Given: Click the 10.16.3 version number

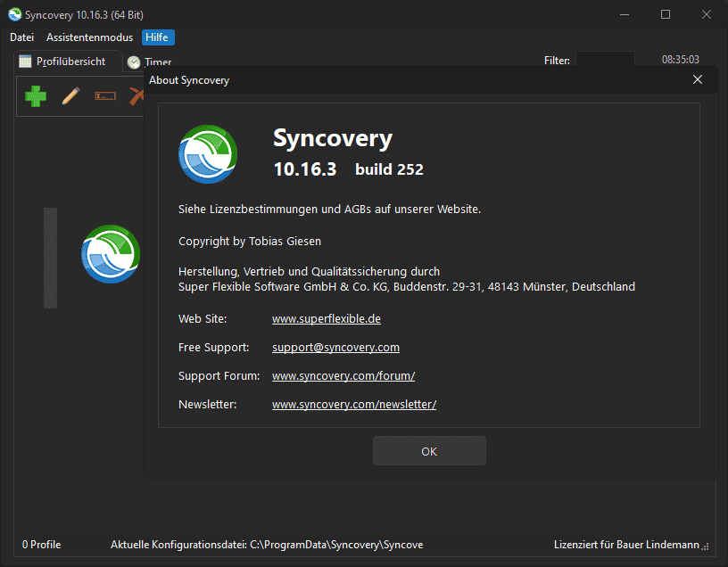Looking at the screenshot, I should (x=305, y=169).
